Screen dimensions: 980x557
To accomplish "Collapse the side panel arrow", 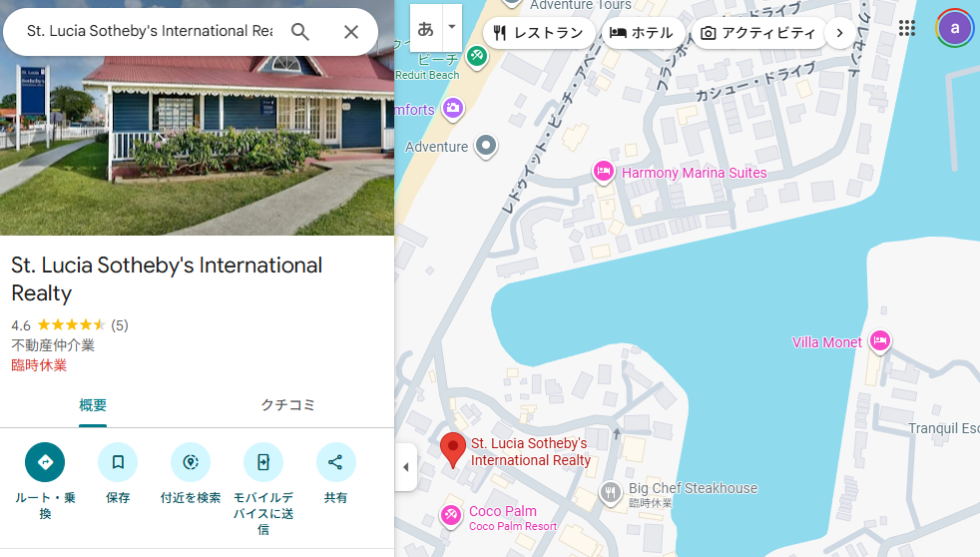I will tap(406, 467).
